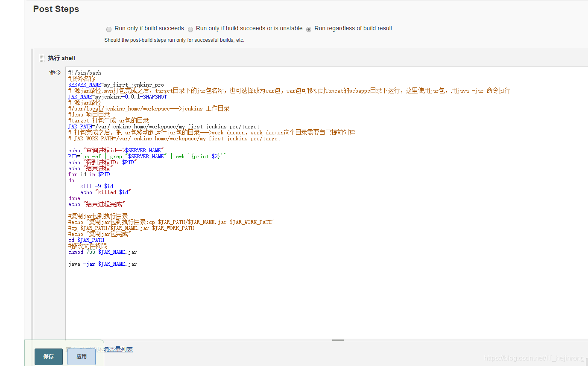
Task: Click the '#cp $JAR_PATH/$JAR_NAME.jar' commented line
Action: point(131,228)
